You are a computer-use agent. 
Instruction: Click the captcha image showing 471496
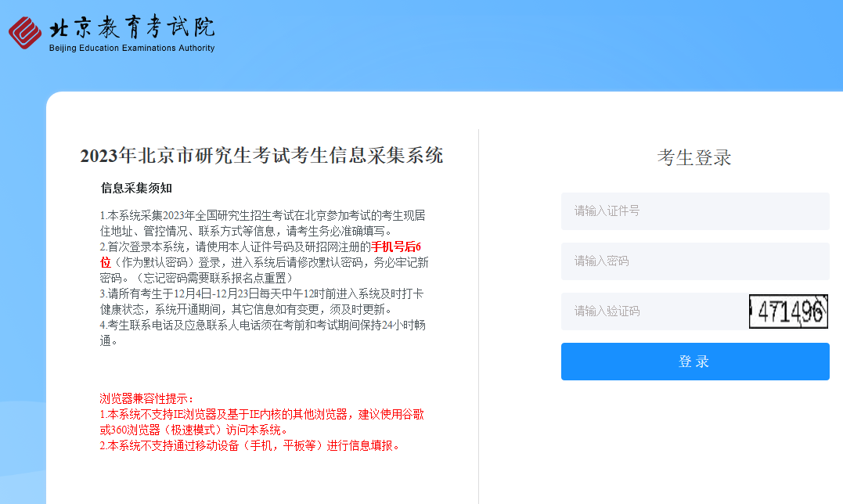pos(788,311)
